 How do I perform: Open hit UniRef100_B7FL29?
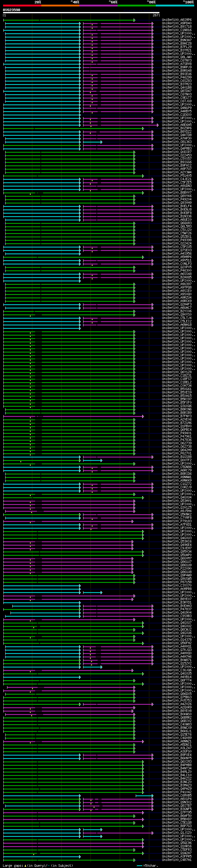[177, 47]
